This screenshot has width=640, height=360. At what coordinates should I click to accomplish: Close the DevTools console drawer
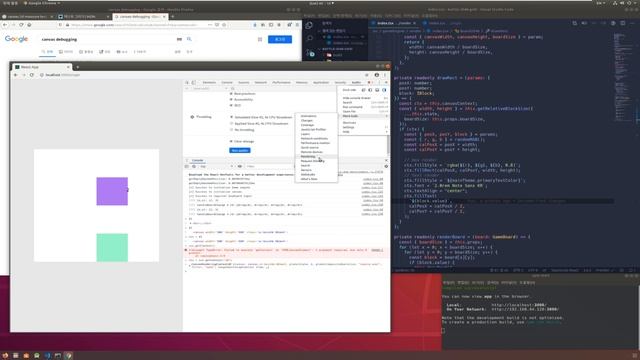(x=386, y=160)
